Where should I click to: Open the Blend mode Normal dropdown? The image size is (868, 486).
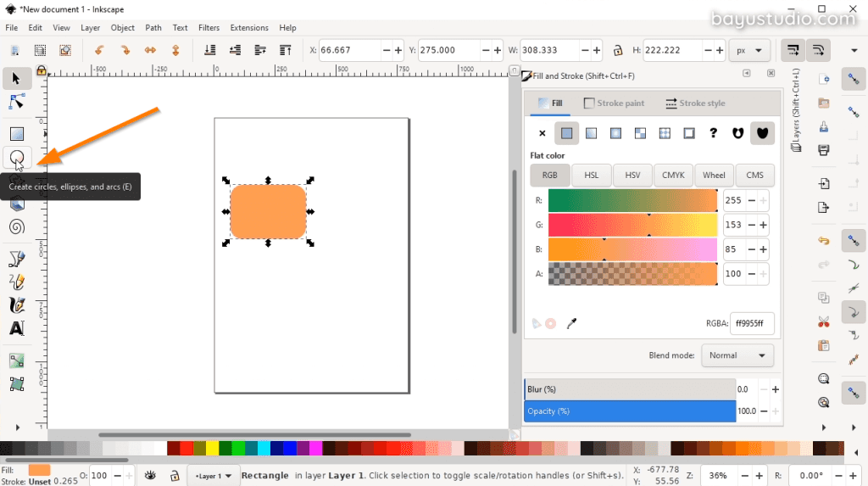click(737, 355)
